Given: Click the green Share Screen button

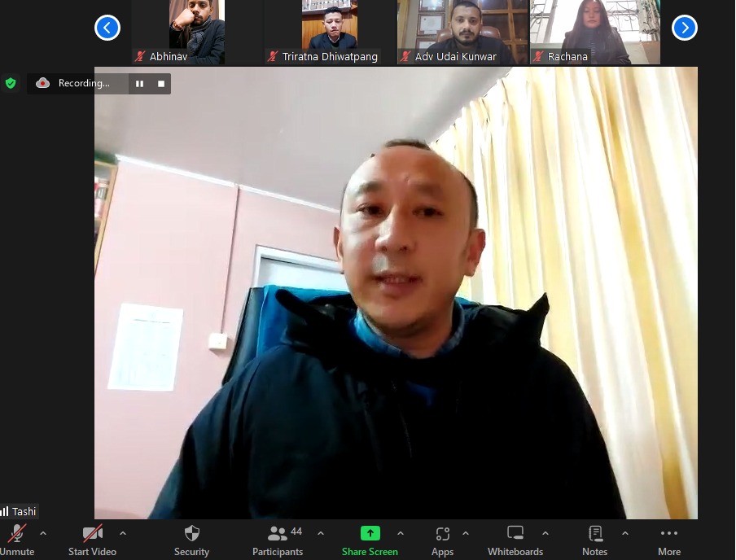Looking at the screenshot, I should coord(370,540).
